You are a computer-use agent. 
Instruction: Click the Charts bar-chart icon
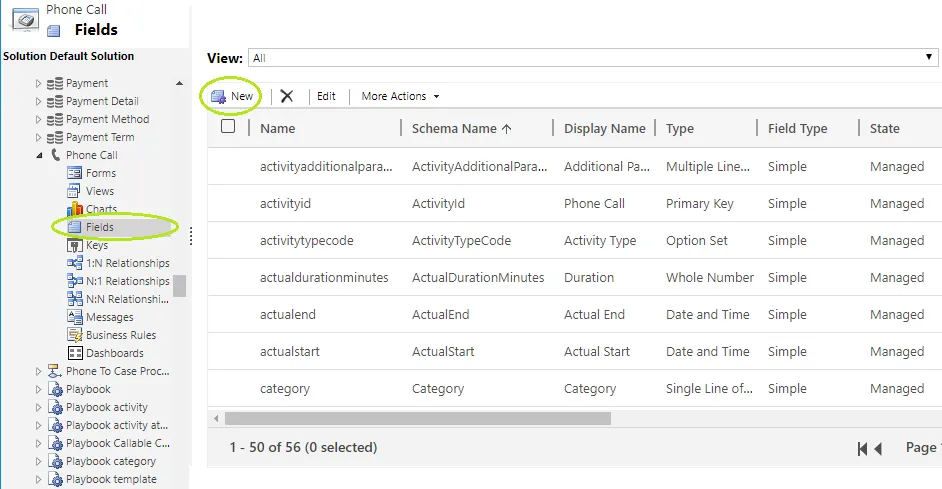[74, 208]
